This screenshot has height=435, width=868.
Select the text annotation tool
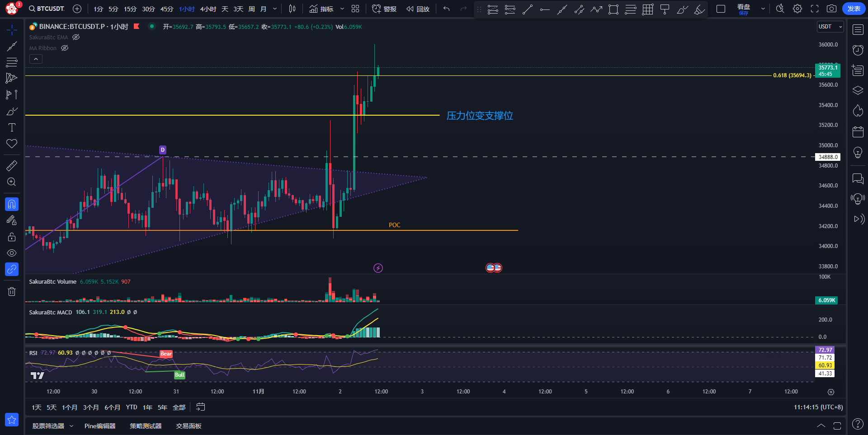pyautogui.click(x=12, y=127)
